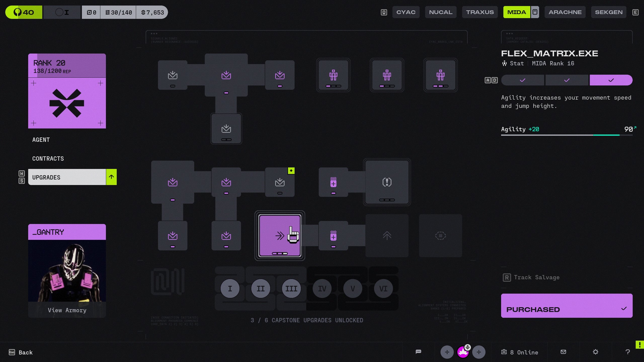Select the locked up-arrow upgrade node
The width and height of the screenshot is (644, 362).
(387, 236)
